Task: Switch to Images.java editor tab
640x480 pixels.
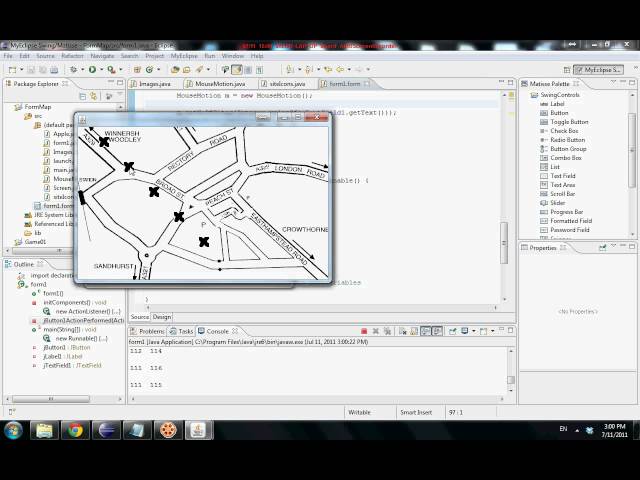Action: [x=155, y=84]
